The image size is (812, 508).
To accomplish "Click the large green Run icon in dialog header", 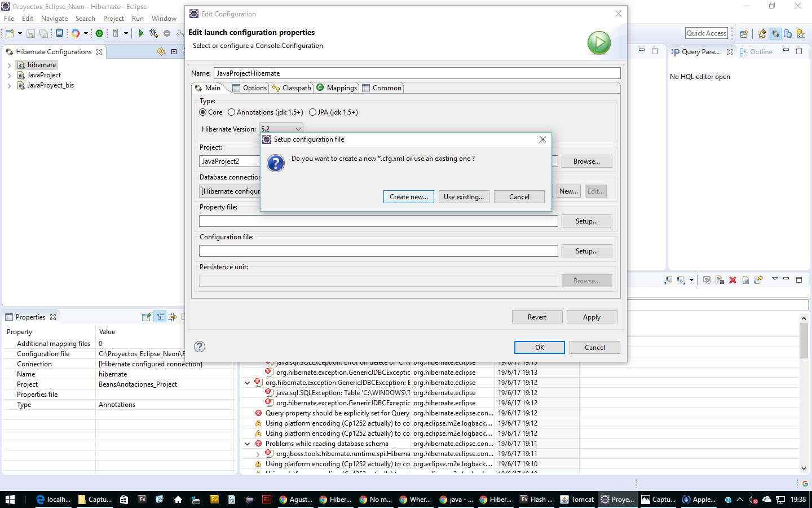I will [x=599, y=43].
